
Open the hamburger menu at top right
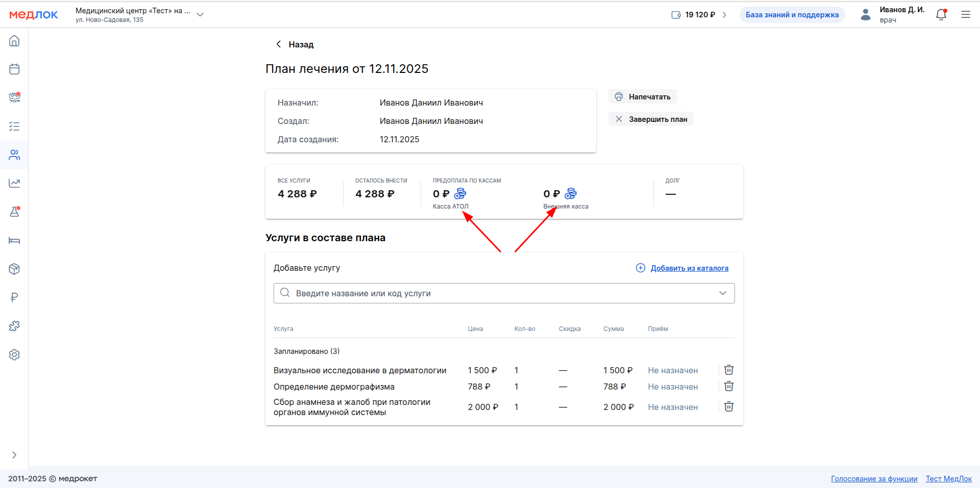(966, 15)
